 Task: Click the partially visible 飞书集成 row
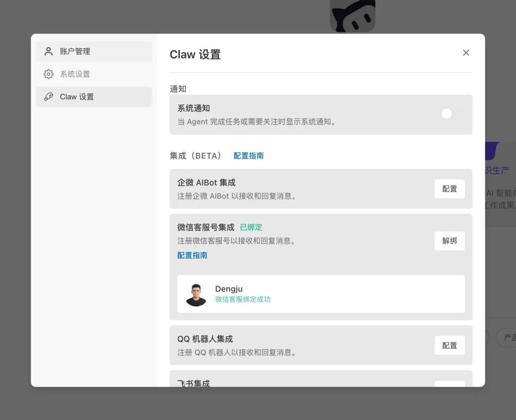coord(193,382)
